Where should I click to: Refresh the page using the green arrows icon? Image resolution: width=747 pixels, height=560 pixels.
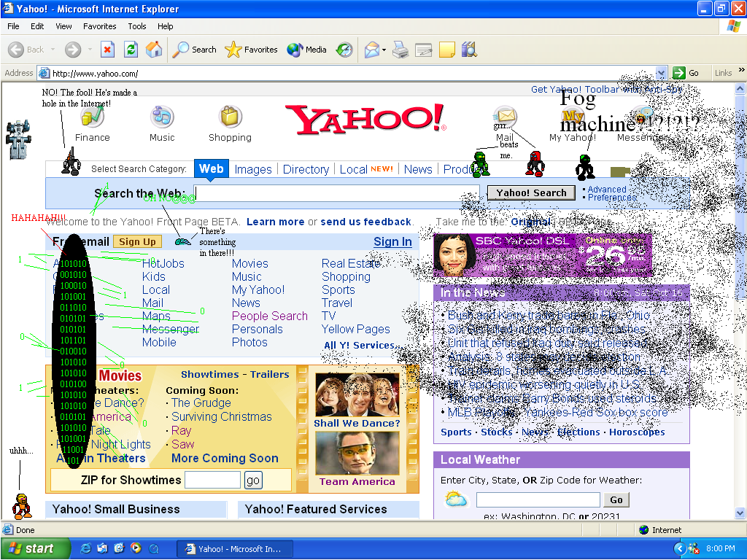click(131, 50)
